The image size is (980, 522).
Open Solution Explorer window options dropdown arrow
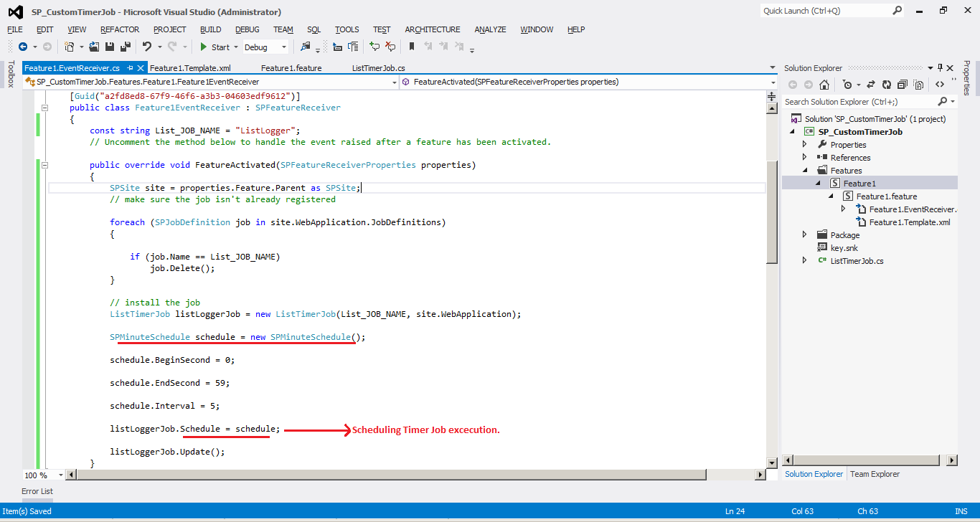click(930, 68)
